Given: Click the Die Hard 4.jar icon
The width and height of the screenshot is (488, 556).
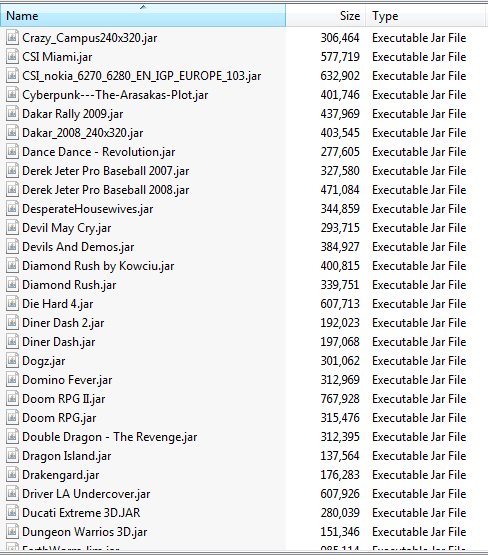Looking at the screenshot, I should click(x=12, y=304).
